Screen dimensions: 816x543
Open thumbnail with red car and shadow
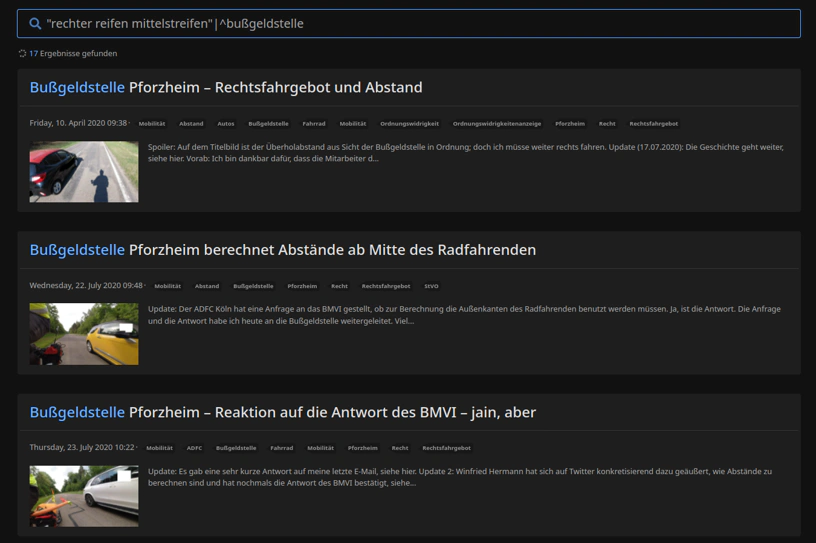pyautogui.click(x=84, y=172)
